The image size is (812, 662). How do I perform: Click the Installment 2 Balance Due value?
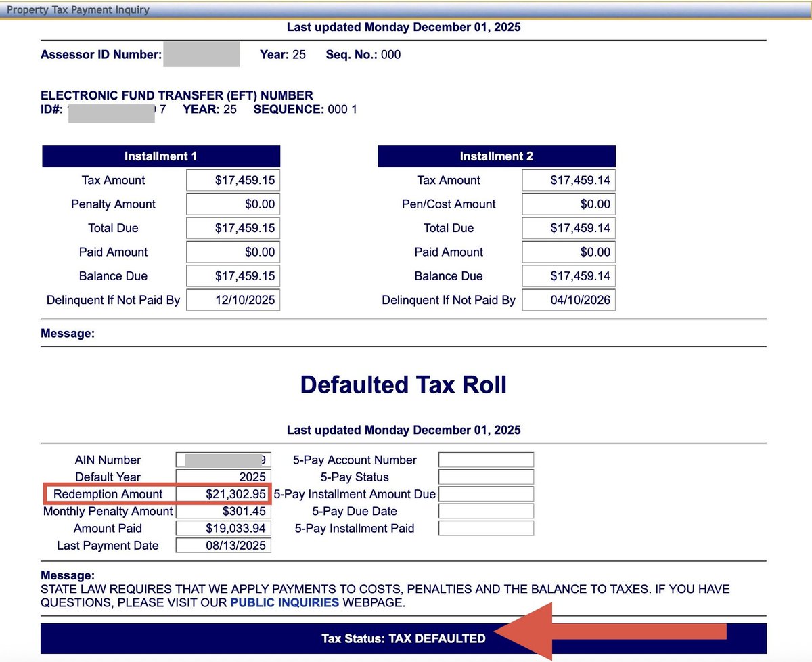coord(568,275)
